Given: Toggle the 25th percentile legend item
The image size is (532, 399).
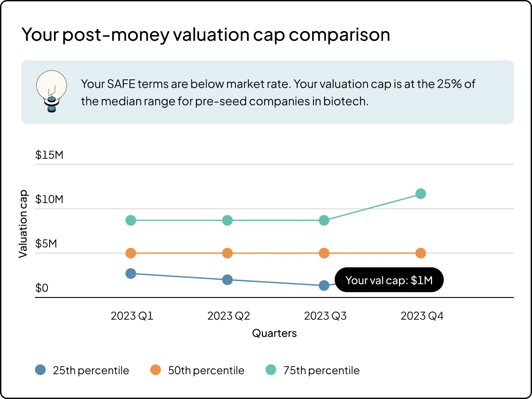Looking at the screenshot, I should [82, 370].
